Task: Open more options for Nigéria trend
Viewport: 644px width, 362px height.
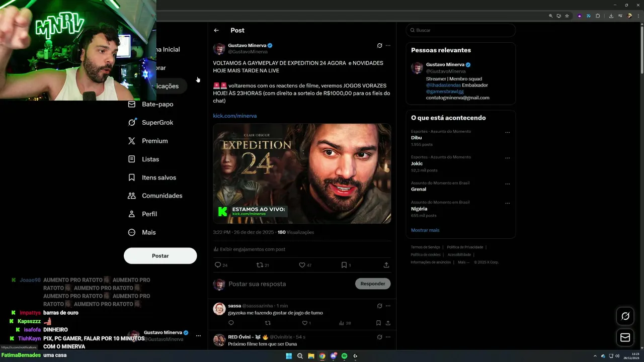Action: (x=507, y=204)
